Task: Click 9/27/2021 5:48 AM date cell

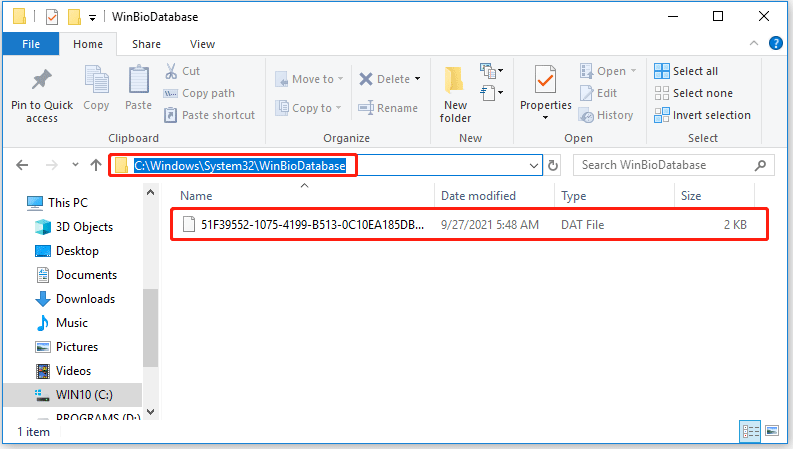Action: click(x=490, y=225)
